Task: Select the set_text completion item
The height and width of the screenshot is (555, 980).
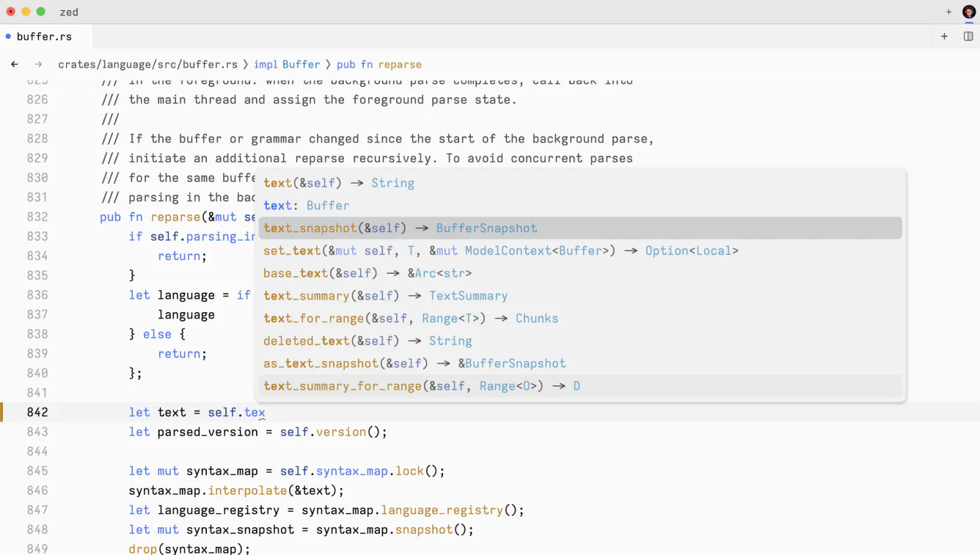Action: coord(500,251)
